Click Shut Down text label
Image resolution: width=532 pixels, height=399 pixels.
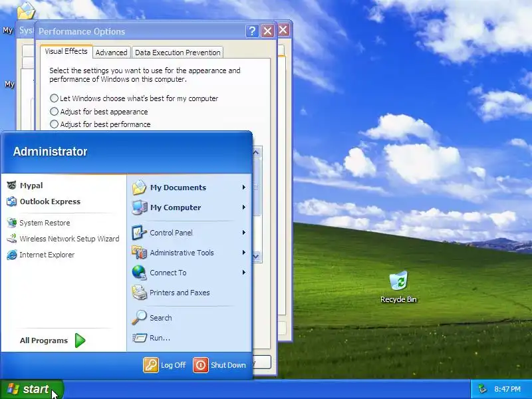point(228,365)
